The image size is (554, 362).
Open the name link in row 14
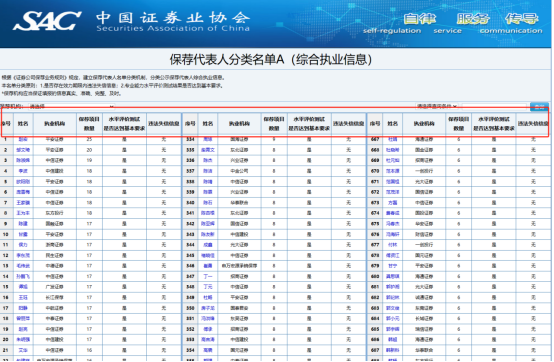coord(23,276)
